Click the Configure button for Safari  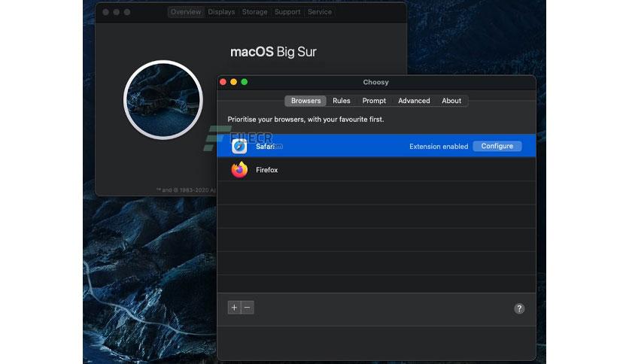[x=497, y=146]
